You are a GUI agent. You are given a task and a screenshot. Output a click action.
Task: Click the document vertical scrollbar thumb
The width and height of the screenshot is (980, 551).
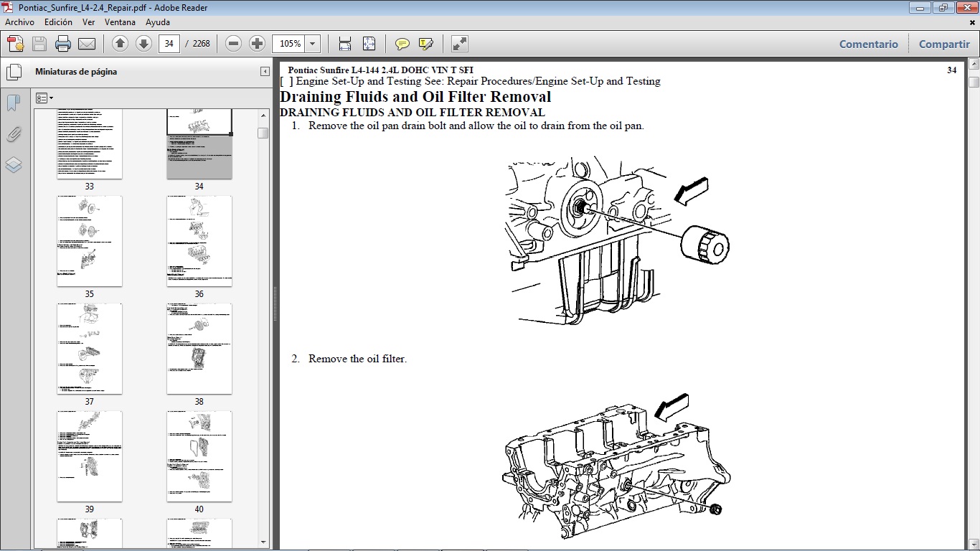[974, 83]
